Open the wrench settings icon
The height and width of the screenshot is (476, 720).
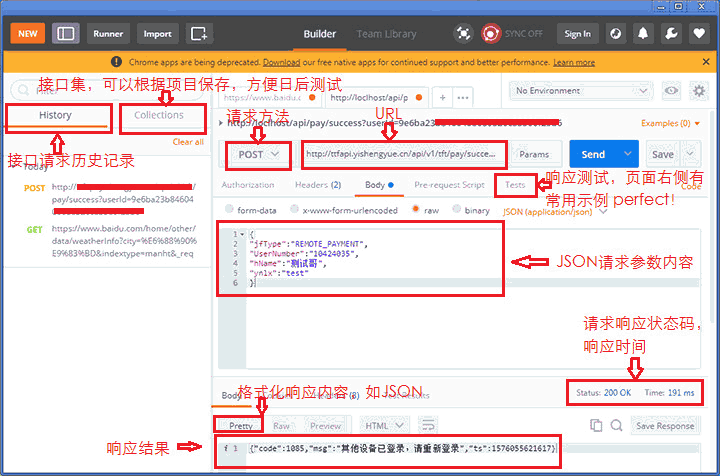[671, 34]
